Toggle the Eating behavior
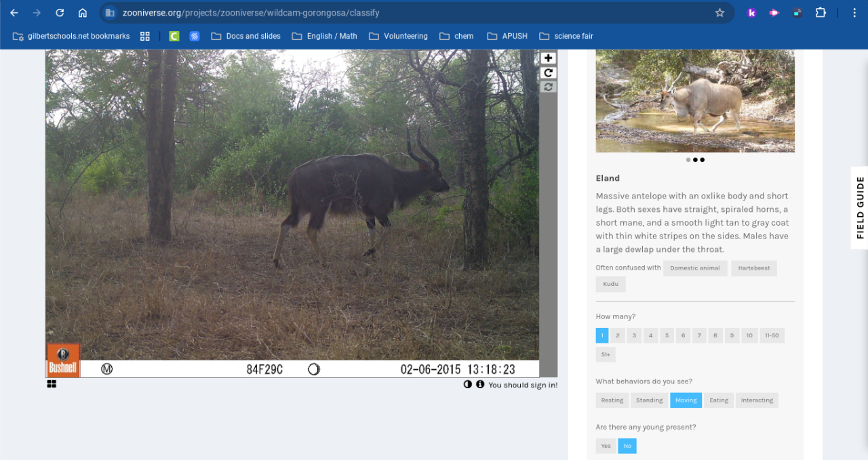 point(719,400)
